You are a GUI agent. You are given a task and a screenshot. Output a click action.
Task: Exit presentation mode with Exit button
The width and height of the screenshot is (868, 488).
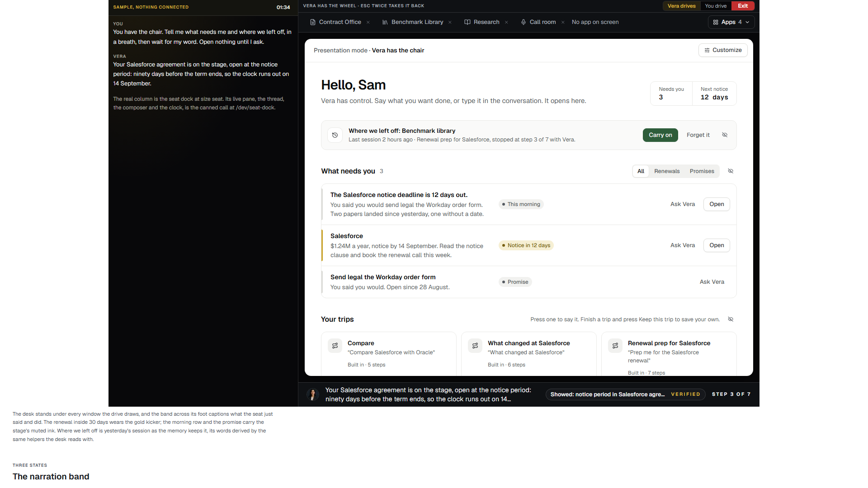743,6
